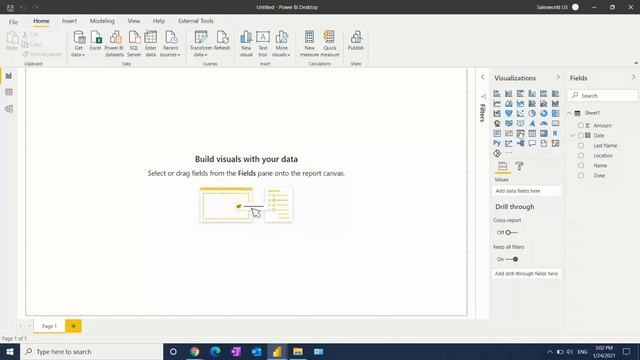
Task: Import data from Excel workbook
Action: 96,41
